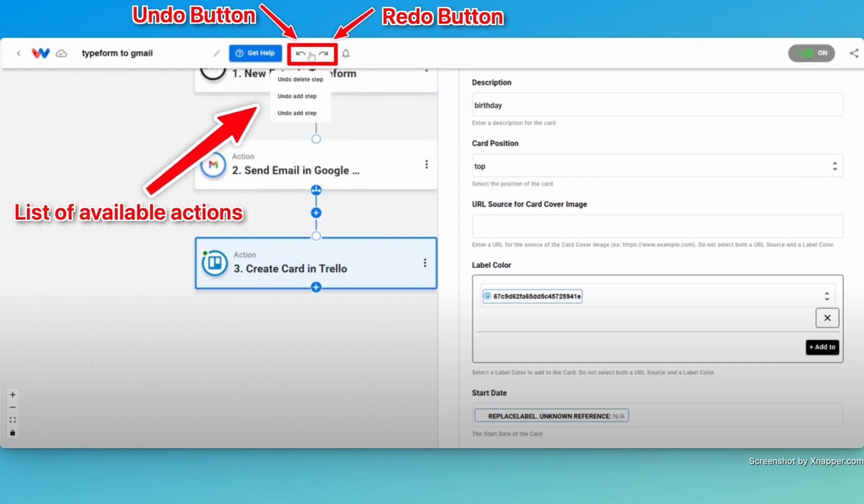Toggle canvas lock with the padlock icon

point(12,433)
